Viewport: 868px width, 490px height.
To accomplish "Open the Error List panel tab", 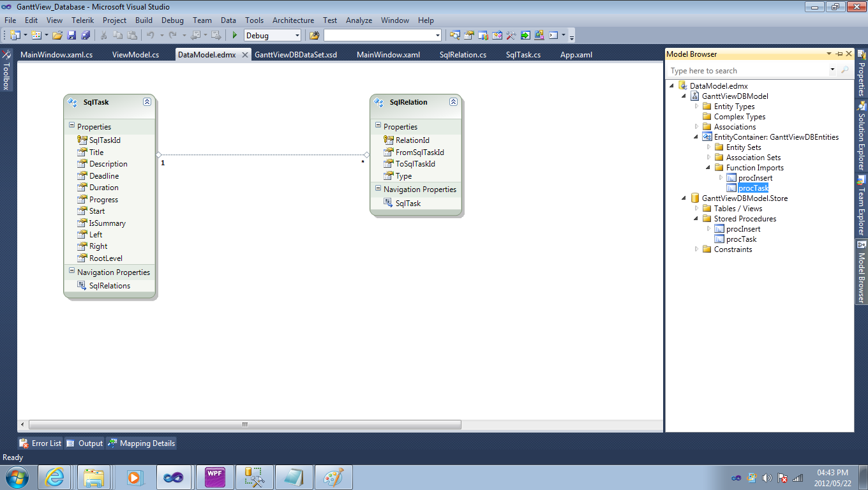I will coord(40,443).
